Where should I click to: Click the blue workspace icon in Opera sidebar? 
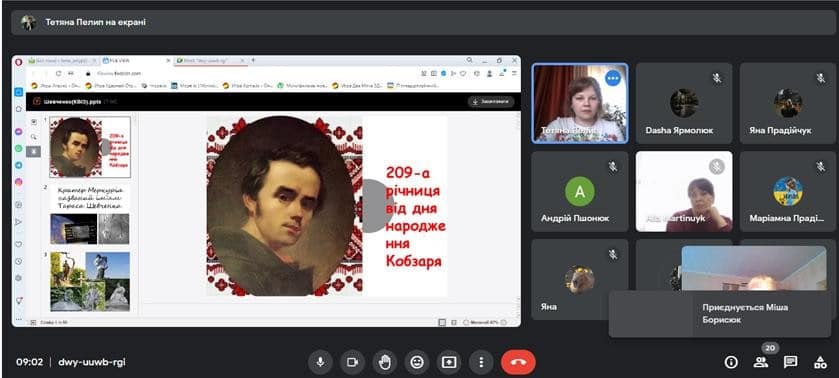pyautogui.click(x=19, y=92)
